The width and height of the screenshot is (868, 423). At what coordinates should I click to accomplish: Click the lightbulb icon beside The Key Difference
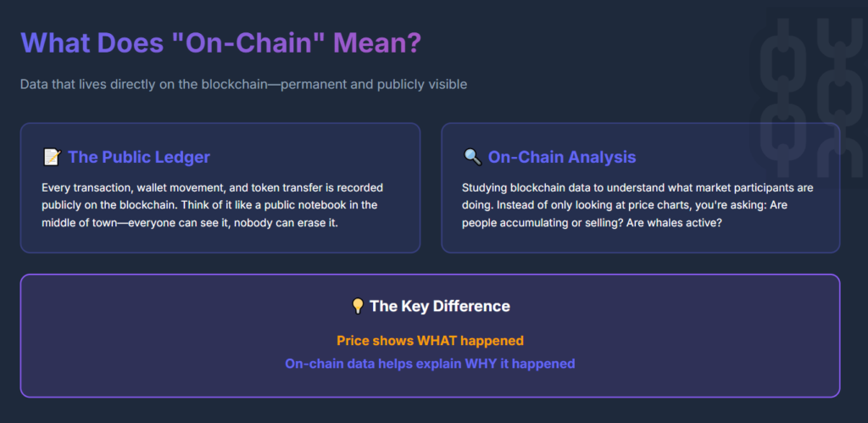tap(358, 306)
